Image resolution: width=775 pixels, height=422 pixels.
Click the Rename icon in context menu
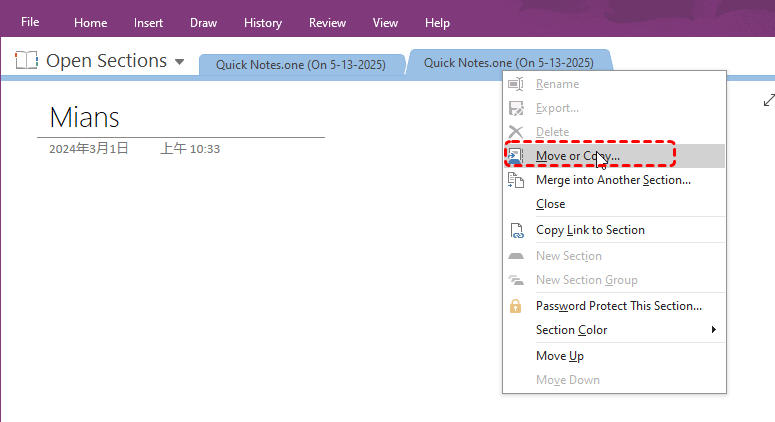click(516, 84)
